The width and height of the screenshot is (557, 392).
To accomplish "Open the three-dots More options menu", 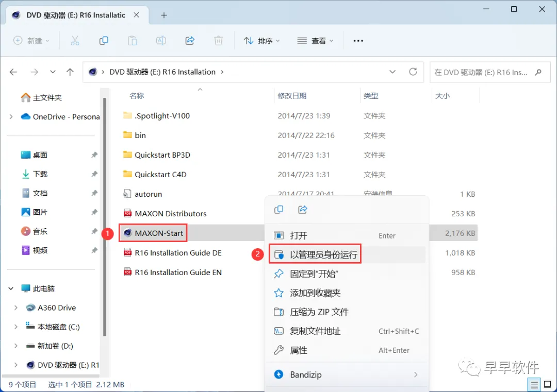I will [x=358, y=41].
